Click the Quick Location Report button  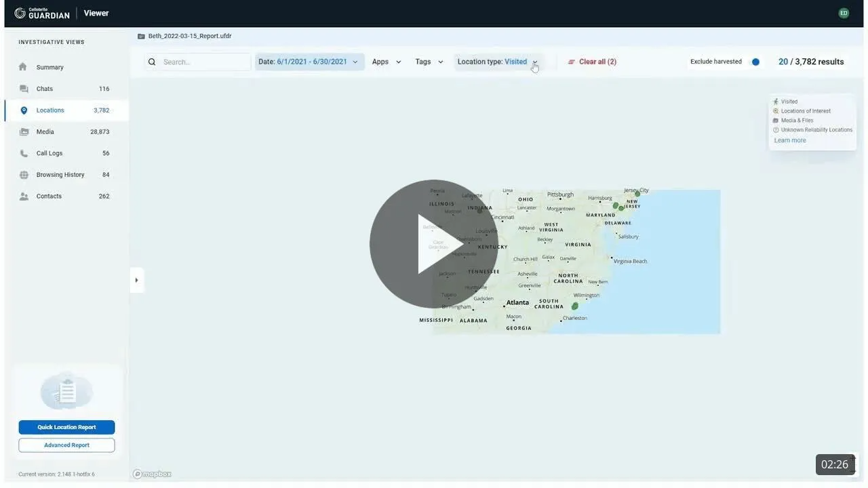pos(66,427)
